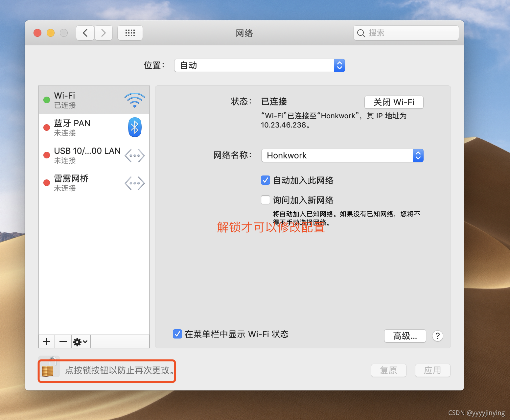This screenshot has width=510, height=420.
Task: Click the red status dot beside 雷雳网桥
Action: tap(47, 183)
